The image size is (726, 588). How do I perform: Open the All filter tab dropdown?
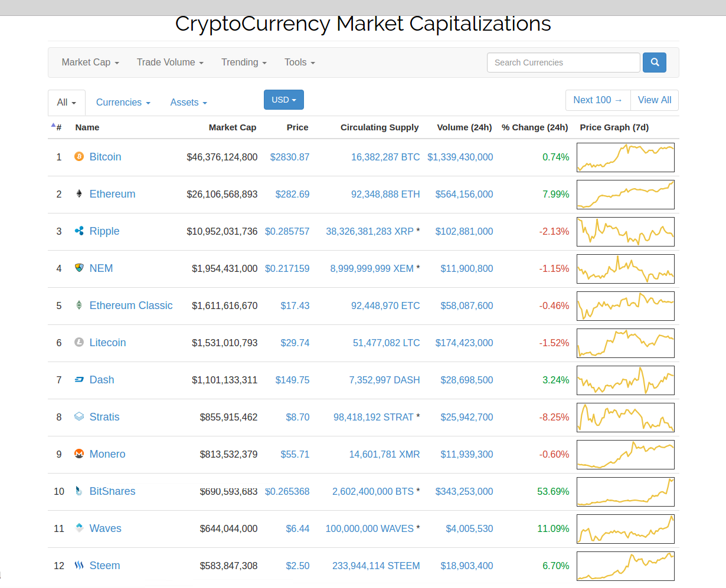tap(67, 103)
